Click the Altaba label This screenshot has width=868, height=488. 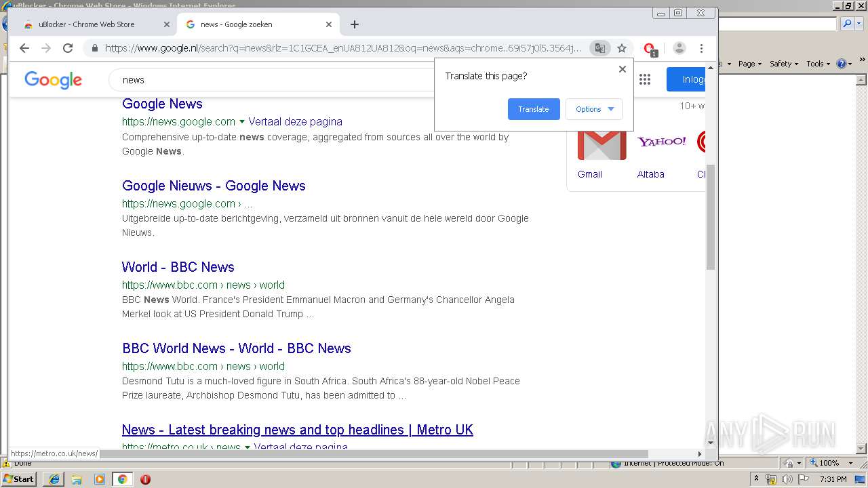coord(651,174)
